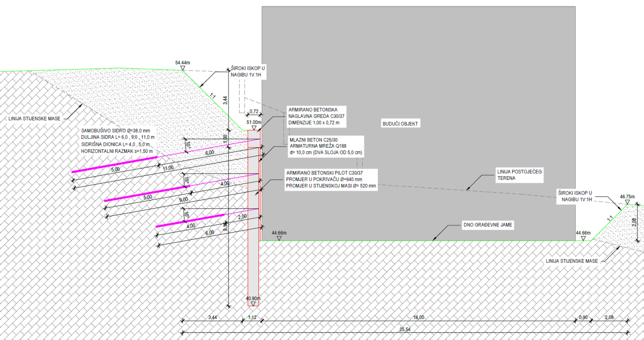Select the 9,00 anchor length dimension
The image size is (644, 340).
tap(185, 200)
